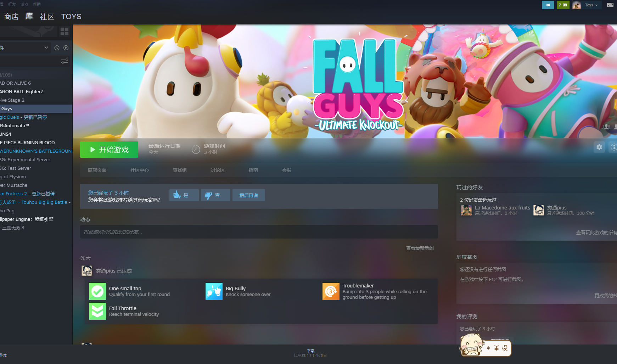Open the 游戏 menu in menu bar
The width and height of the screenshot is (617, 364).
[24, 4]
